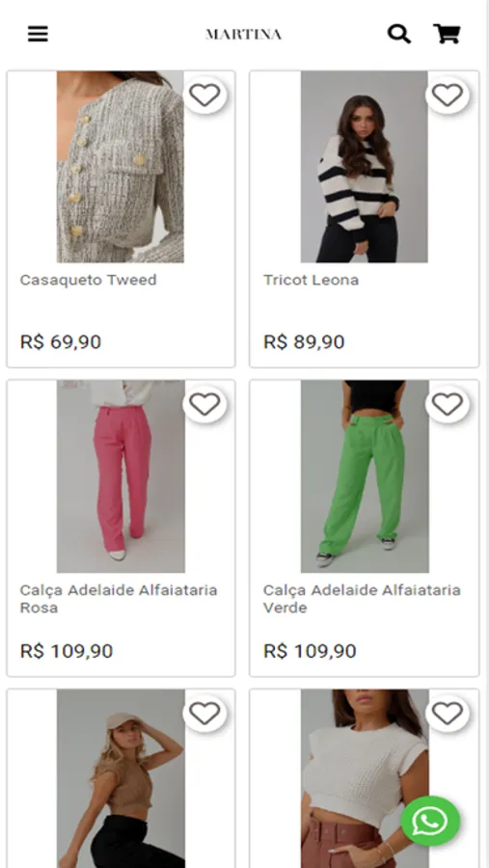Select the R$ 89,90 price label
The height and width of the screenshot is (868, 489).
(304, 341)
